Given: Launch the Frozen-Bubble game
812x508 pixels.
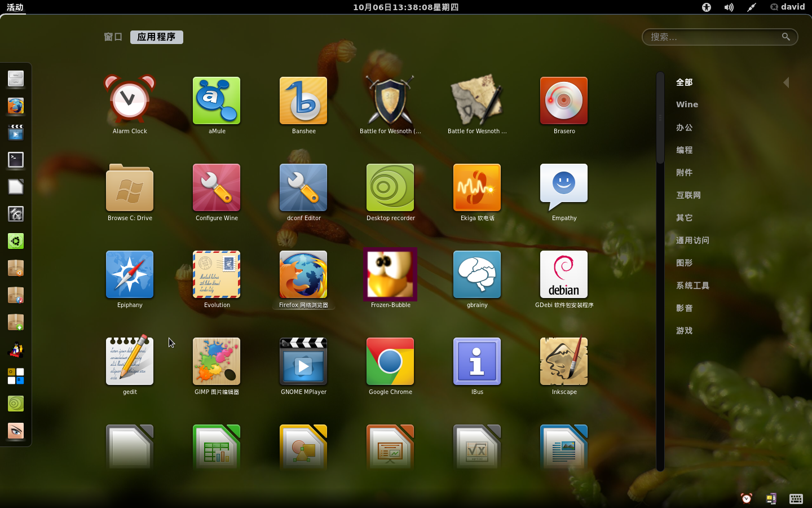Looking at the screenshot, I should (390, 274).
